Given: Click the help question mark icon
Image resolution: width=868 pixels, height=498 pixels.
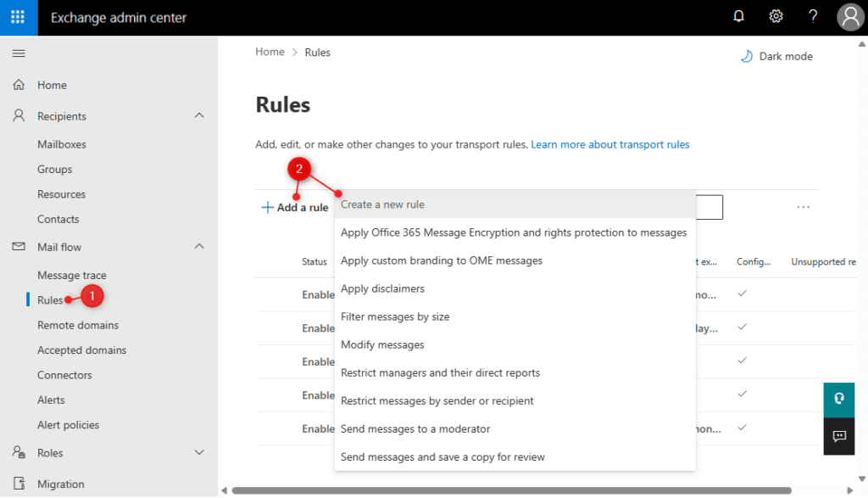Looking at the screenshot, I should tap(813, 17).
